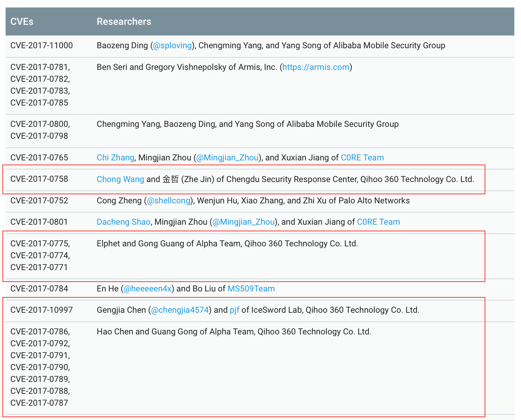
Task: Open the @sploving profile link
Action: [172, 45]
